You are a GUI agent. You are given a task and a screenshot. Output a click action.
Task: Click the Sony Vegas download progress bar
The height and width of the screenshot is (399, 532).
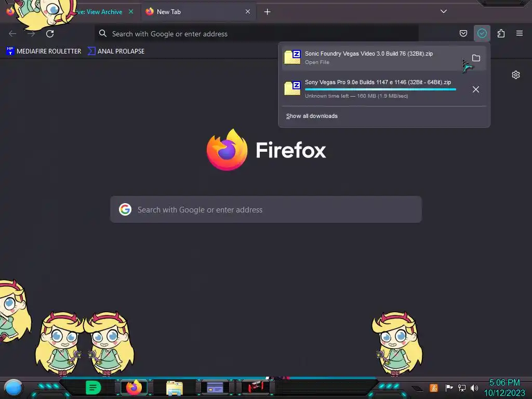380,89
